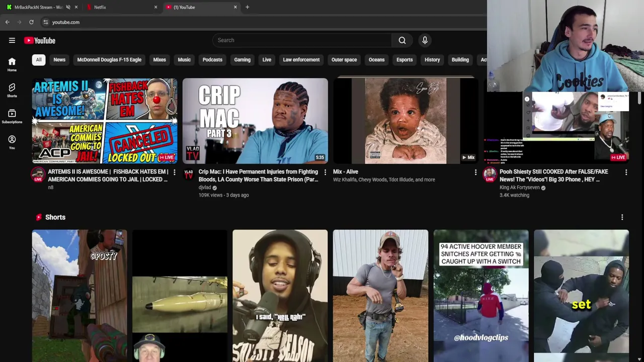Close the MrBackPackN Stream tab
Screen dimensions: 644x362
point(76,7)
